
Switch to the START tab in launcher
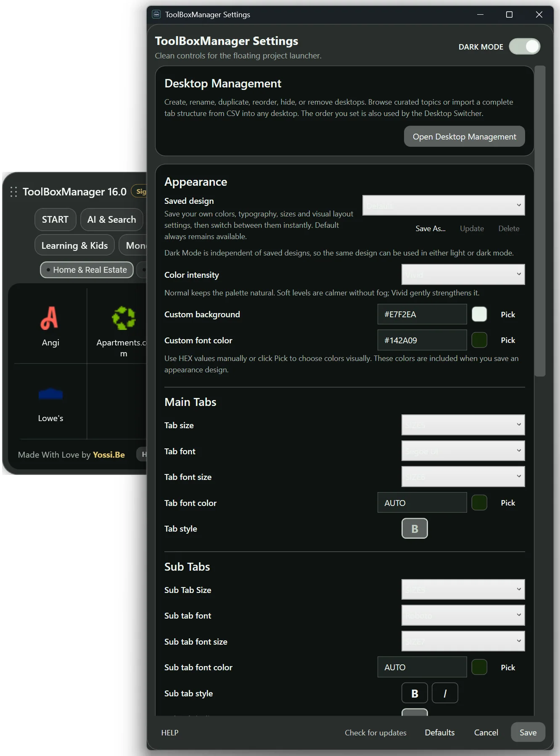[x=55, y=219]
